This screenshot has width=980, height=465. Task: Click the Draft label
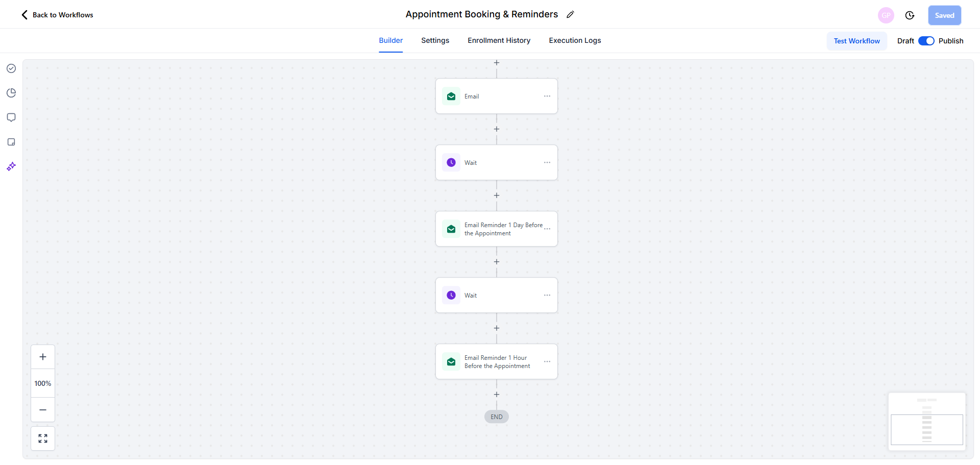[905, 41]
